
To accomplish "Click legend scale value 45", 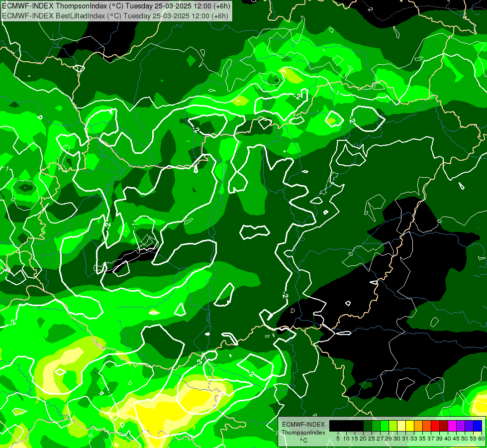I will pos(456,439).
